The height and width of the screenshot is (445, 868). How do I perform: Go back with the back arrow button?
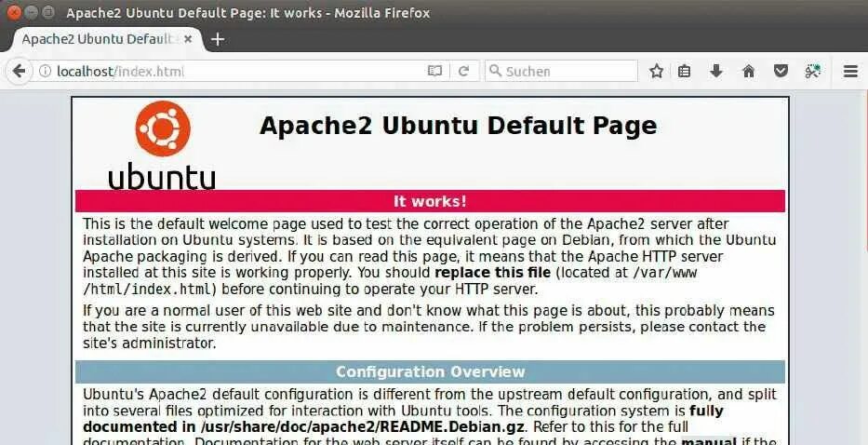coord(19,71)
